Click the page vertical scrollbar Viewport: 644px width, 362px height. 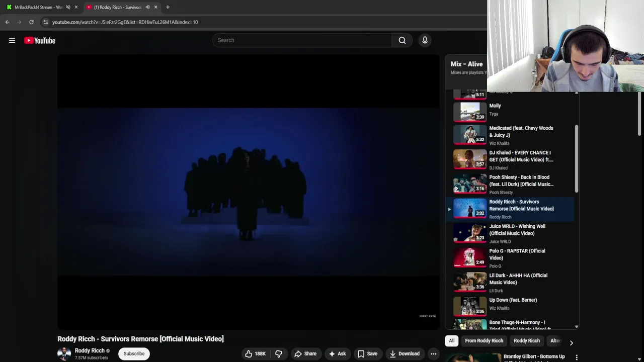[640, 113]
